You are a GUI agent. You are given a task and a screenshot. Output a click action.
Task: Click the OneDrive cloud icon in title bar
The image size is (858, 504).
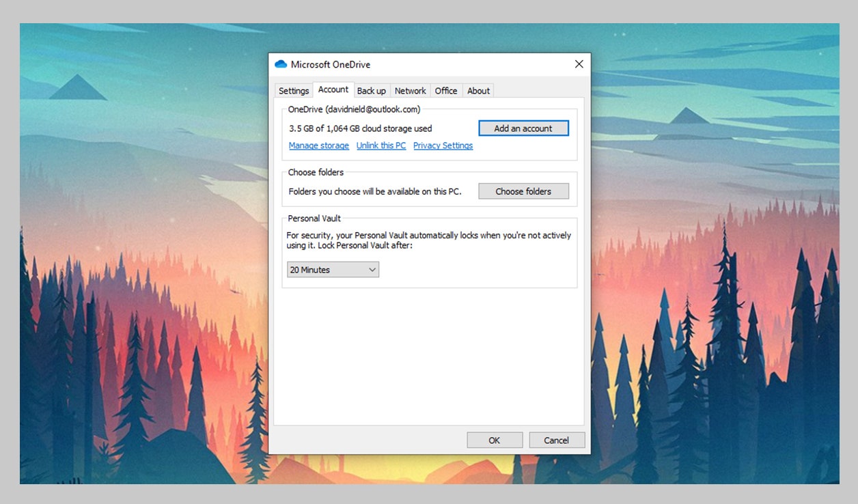[280, 64]
